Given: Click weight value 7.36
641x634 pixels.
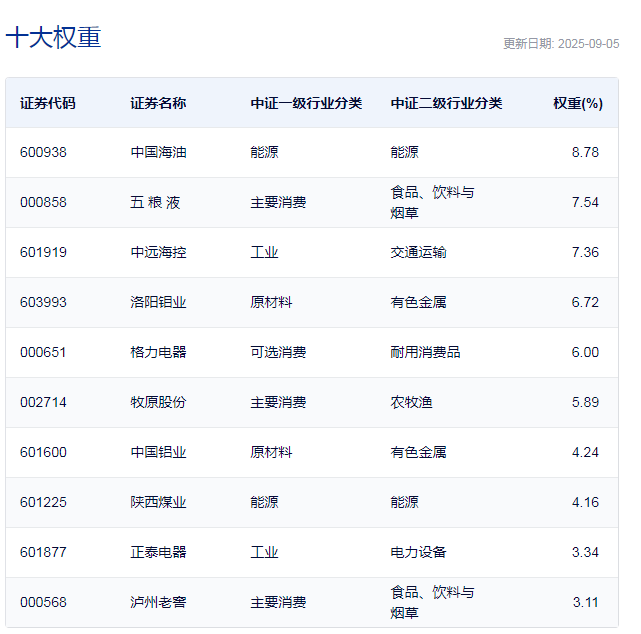Looking at the screenshot, I should [585, 252].
